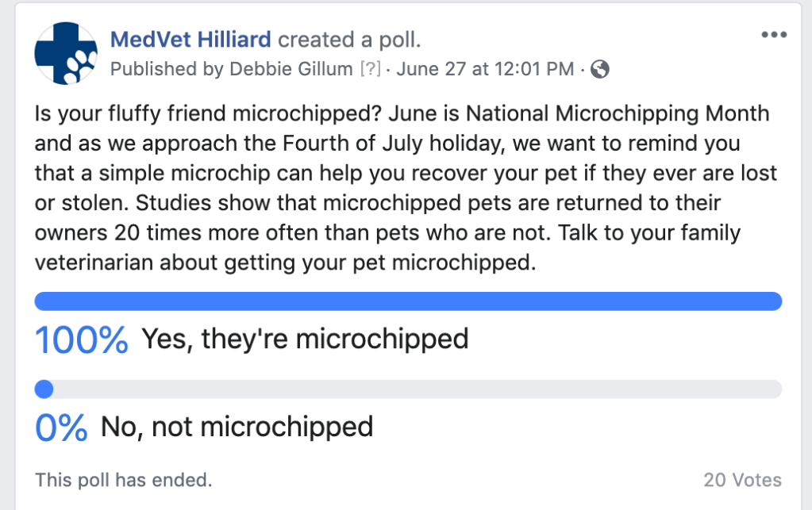Select the "Yes, they're microchipped" option
This screenshot has height=510, width=812.
(305, 339)
